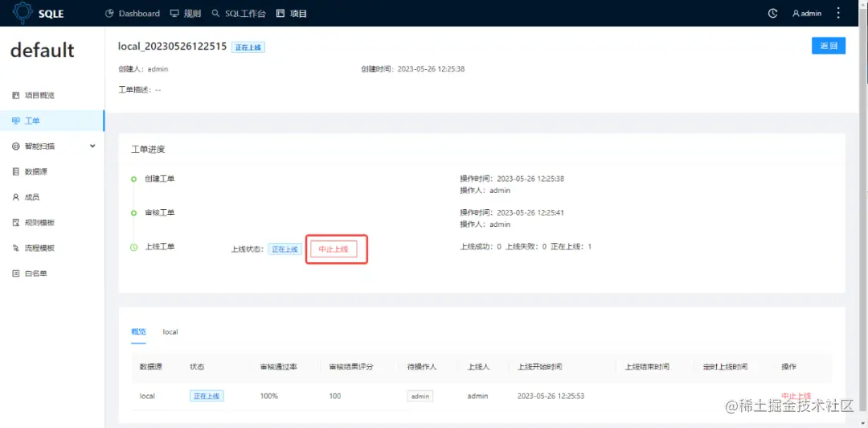Image resolution: width=868 pixels, height=428 pixels.
Task: Switch to the local tab
Action: (170, 331)
